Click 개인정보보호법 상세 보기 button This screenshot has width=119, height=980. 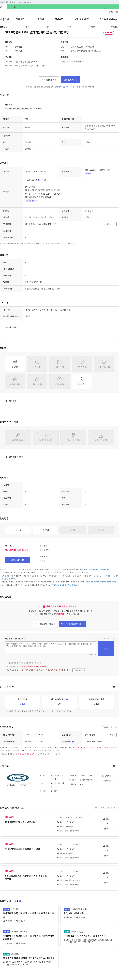pos(45,624)
